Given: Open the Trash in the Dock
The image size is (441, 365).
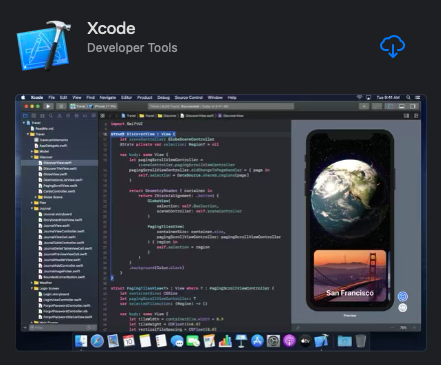Looking at the screenshot, I should [360, 341].
